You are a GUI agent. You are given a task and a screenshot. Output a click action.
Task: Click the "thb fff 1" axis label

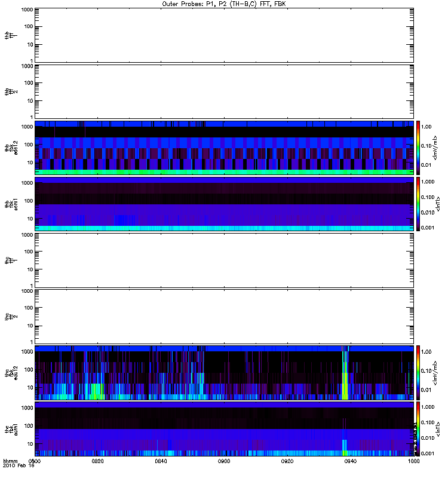click(x=11, y=35)
